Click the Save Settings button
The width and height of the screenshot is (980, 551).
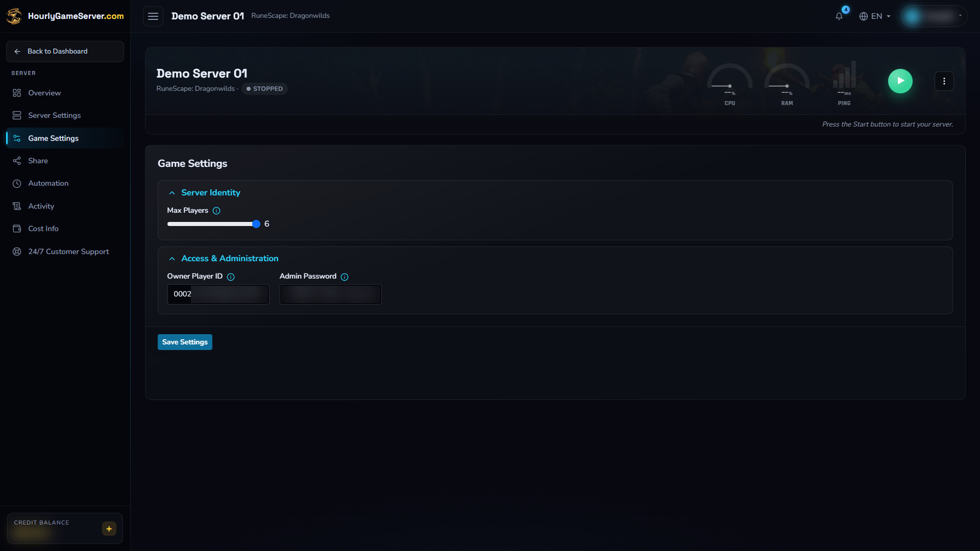pos(185,342)
